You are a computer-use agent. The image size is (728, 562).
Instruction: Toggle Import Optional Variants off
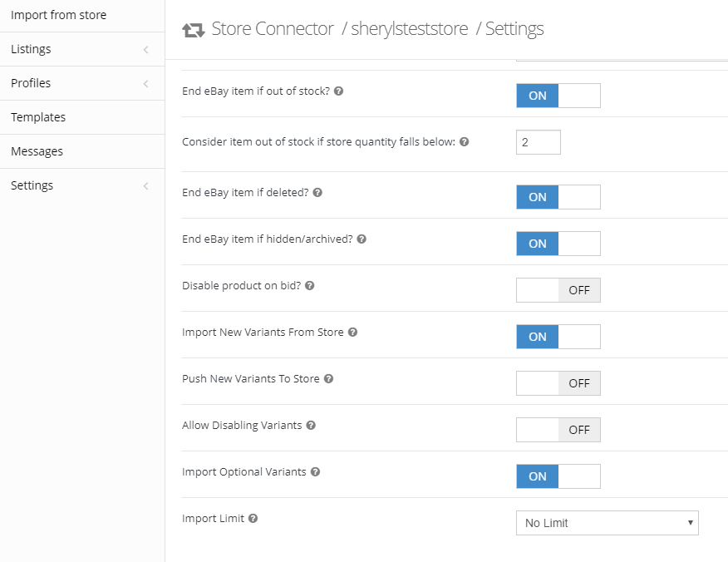point(558,476)
